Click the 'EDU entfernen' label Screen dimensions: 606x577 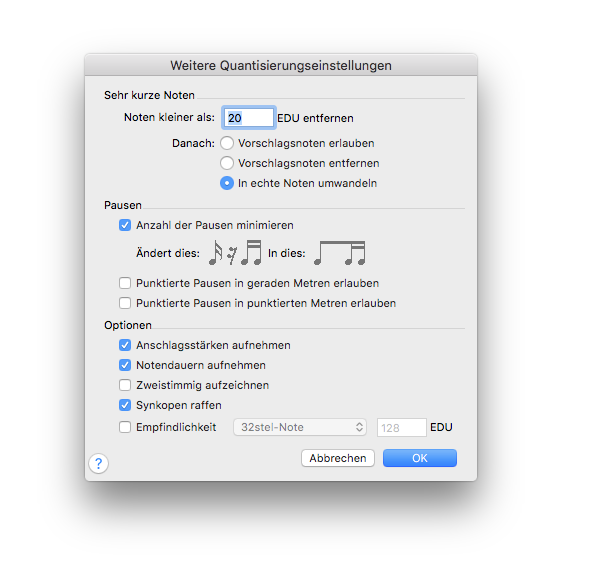(x=315, y=118)
